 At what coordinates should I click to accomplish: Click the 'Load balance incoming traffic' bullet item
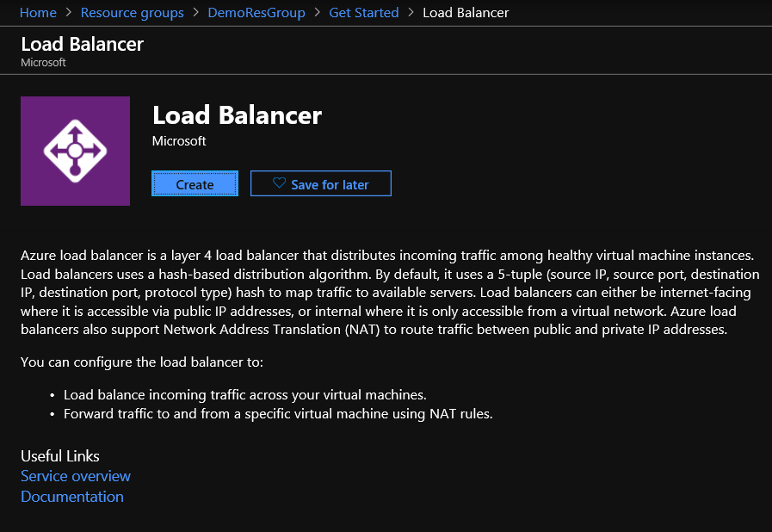click(244, 395)
